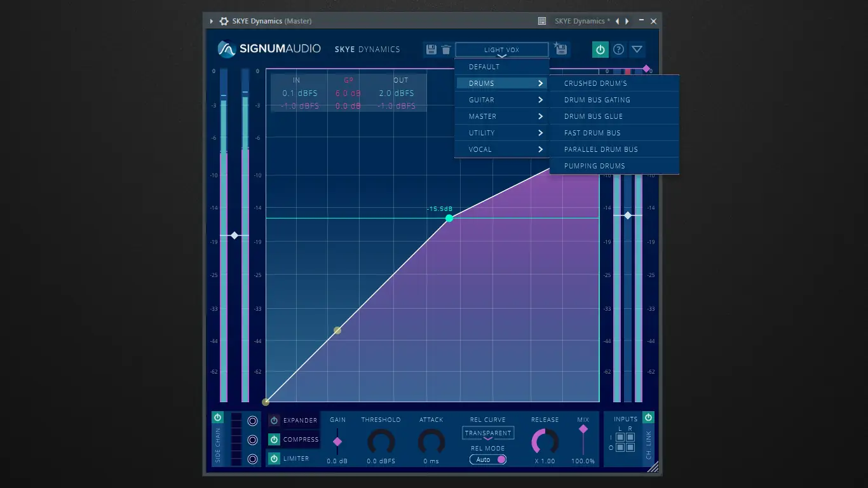
Task: Click the save-as-new preset star icon
Action: (x=560, y=49)
